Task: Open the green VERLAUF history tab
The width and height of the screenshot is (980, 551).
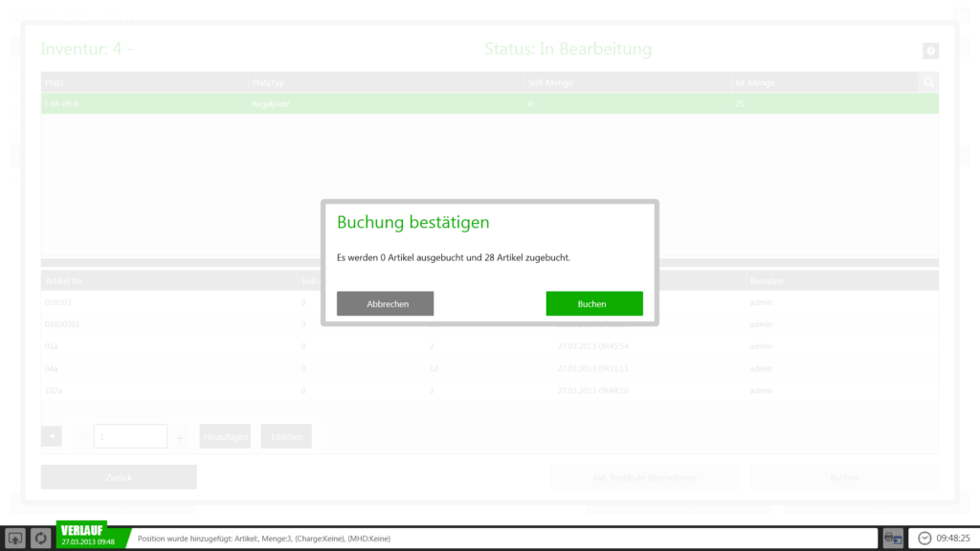Action: click(87, 535)
